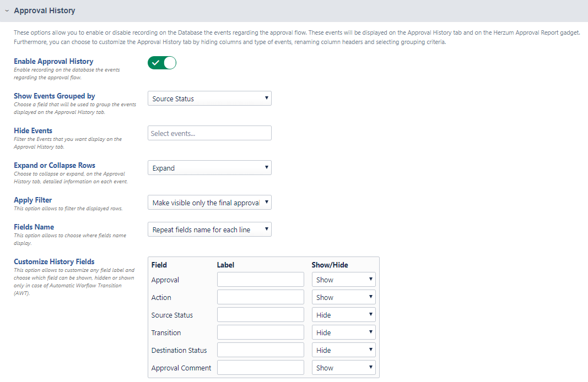Screen dimensions: 588x382
Task: Click the Destination Status label input
Action: click(x=260, y=350)
